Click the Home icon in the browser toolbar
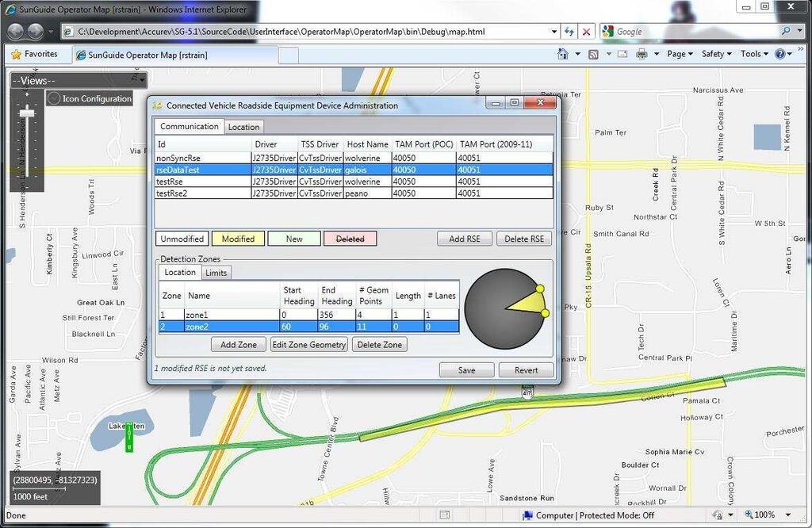 point(564,53)
